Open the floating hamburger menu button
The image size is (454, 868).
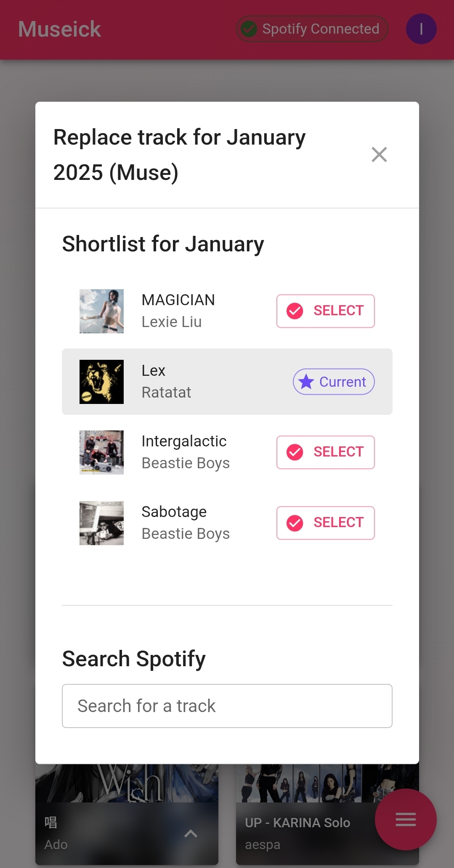[406, 819]
